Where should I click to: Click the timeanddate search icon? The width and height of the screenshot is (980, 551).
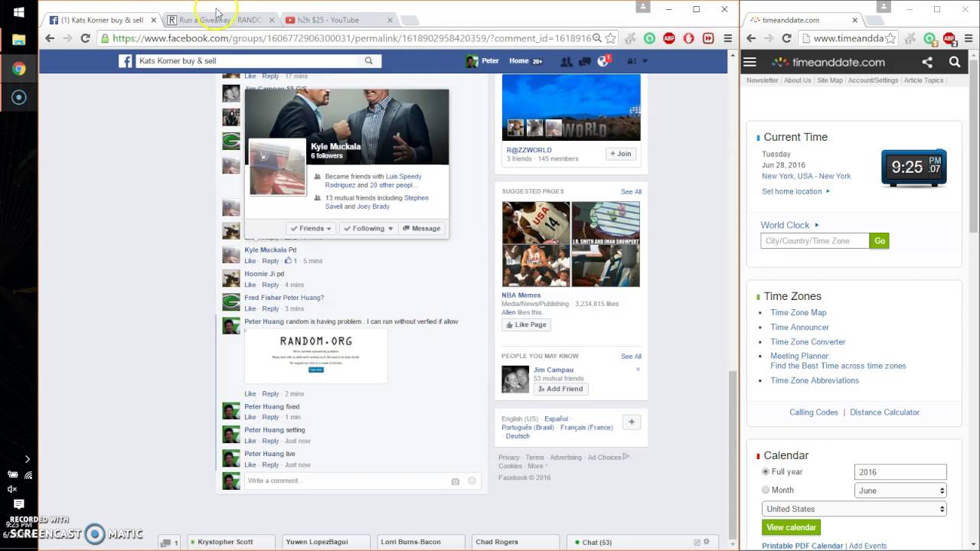[x=955, y=62]
